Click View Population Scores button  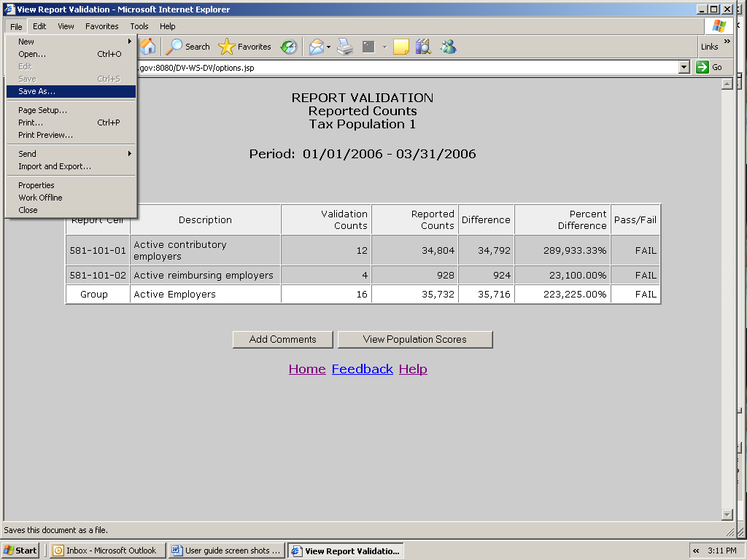(x=415, y=340)
